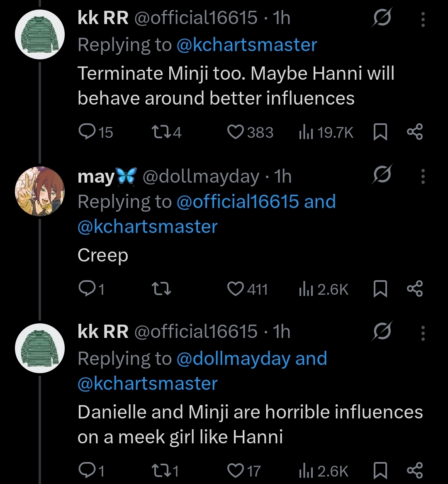Like the tweet with 17 likes
This screenshot has height=484, width=448.
pos(236,471)
